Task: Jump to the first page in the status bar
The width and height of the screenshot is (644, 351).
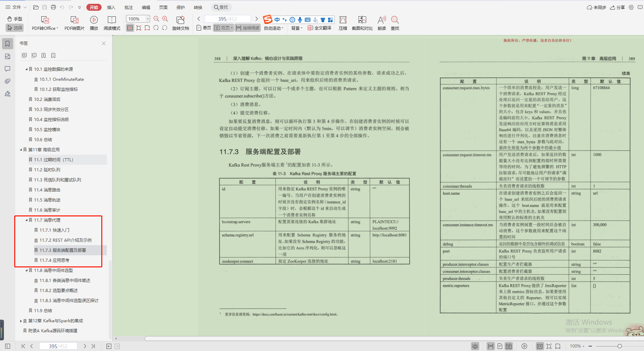Action: tap(23, 346)
